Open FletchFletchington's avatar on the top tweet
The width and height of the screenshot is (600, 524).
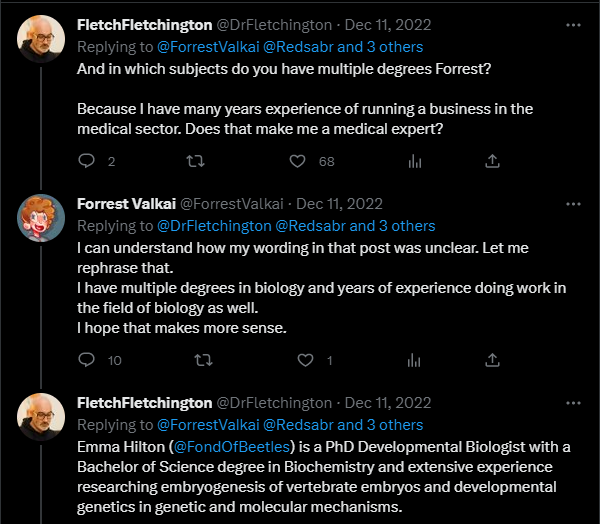click(41, 39)
